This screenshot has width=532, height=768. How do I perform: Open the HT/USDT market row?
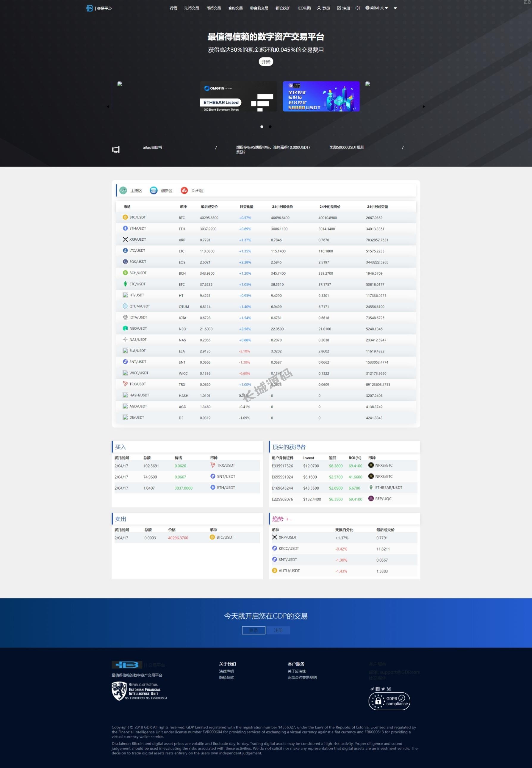[266, 295]
